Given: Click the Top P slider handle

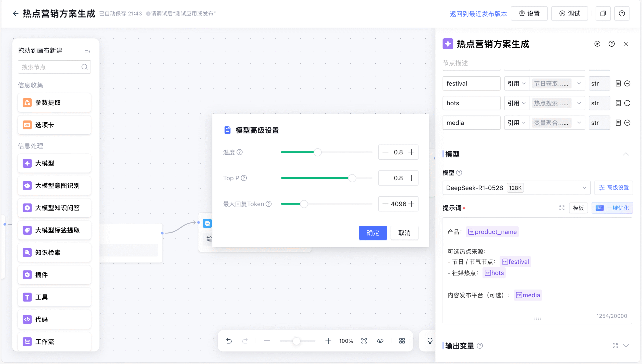Looking at the screenshot, I should pyautogui.click(x=352, y=178).
